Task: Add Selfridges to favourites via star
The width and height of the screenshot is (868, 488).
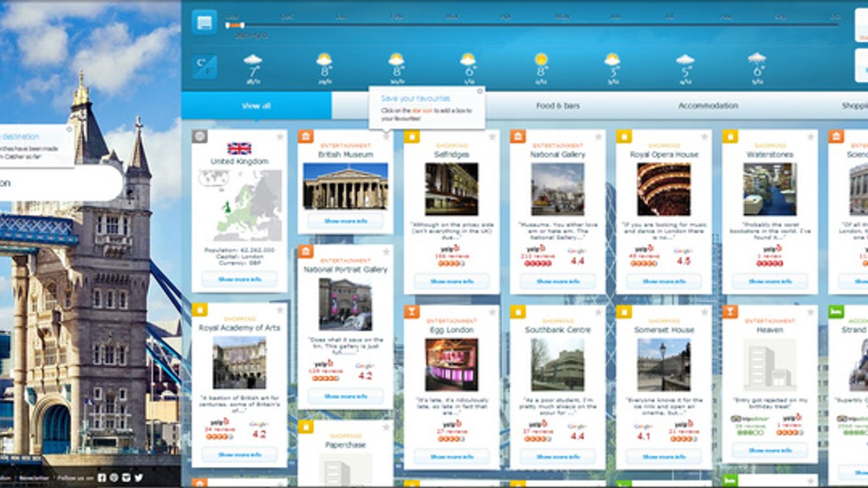Action: pyautogui.click(x=492, y=136)
